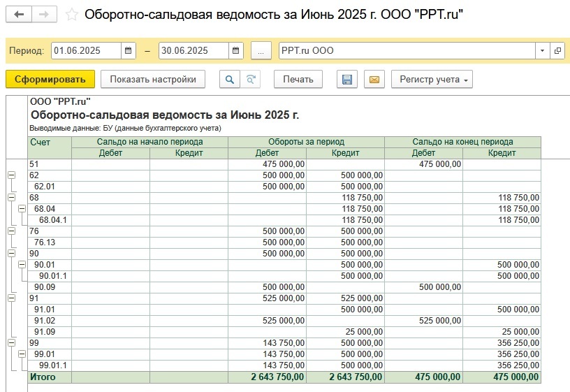Collapse account 62 group
Viewport: 570px width, 392px height.
12,175
